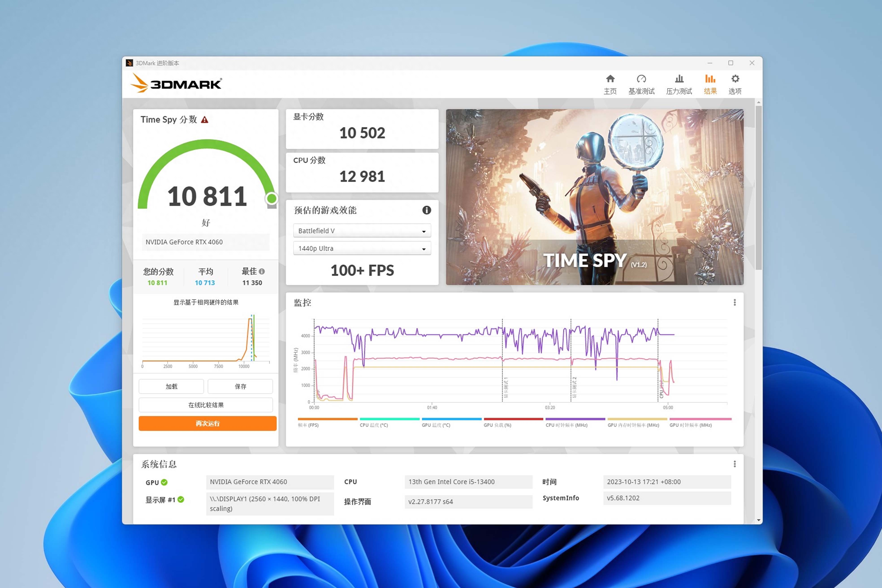This screenshot has width=882, height=588.
Task: Click the best score 11 350
Action: point(252,283)
